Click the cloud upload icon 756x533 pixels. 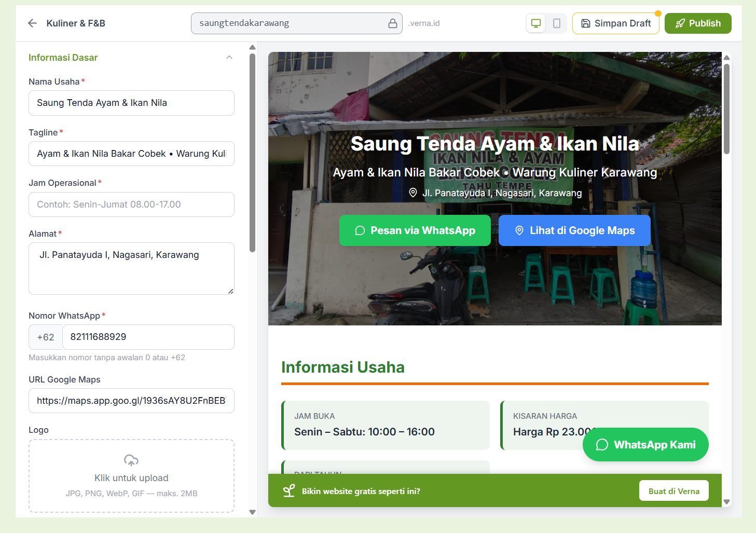point(131,460)
